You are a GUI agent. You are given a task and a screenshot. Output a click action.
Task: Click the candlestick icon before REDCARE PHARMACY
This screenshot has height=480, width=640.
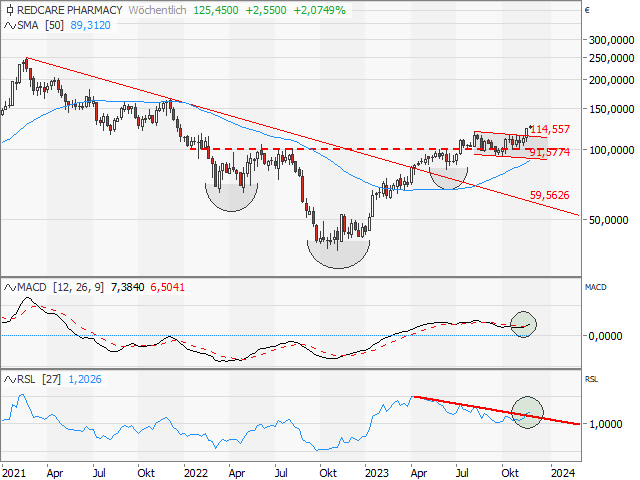(x=9, y=10)
